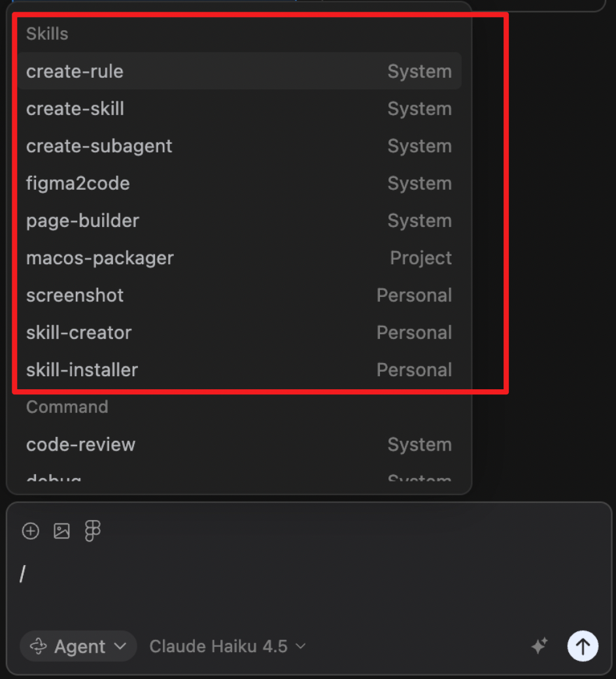Choose the skill-installer entry
Viewport: 616px width, 679px height.
[239, 370]
